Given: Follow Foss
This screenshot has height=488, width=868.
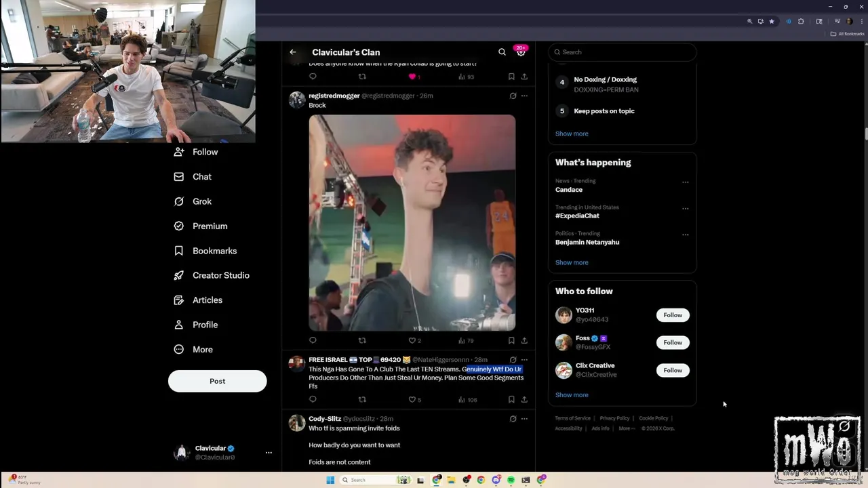Looking at the screenshot, I should tap(673, 342).
